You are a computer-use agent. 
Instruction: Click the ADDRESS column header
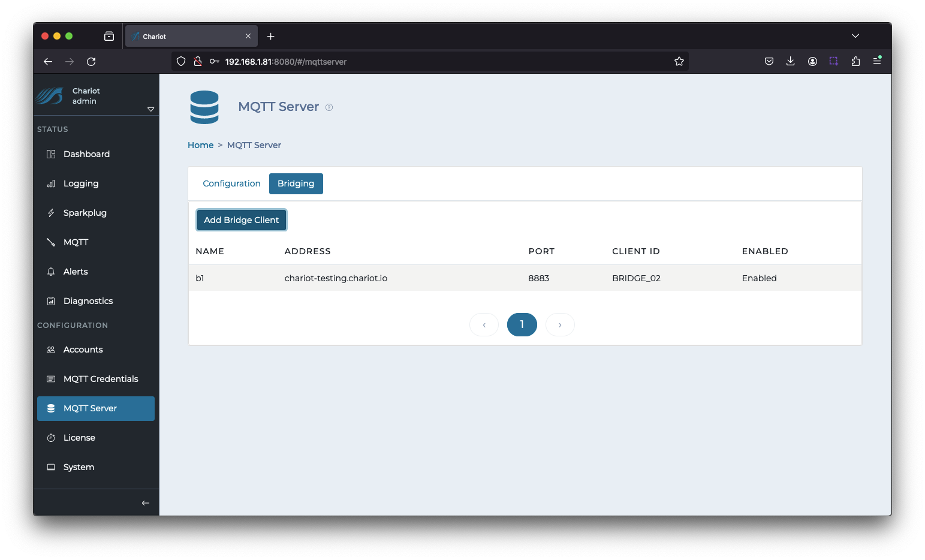pyautogui.click(x=308, y=251)
